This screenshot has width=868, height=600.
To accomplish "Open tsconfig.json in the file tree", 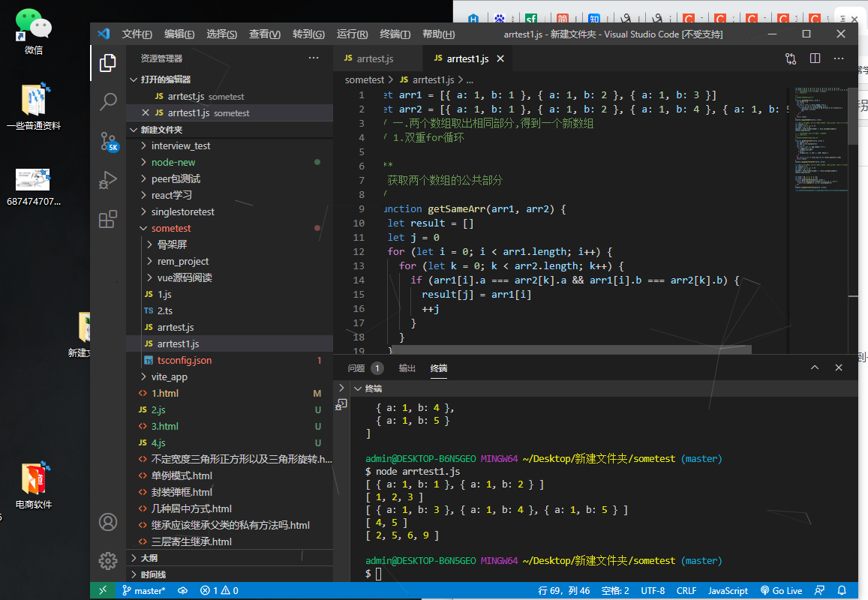I will tap(184, 360).
